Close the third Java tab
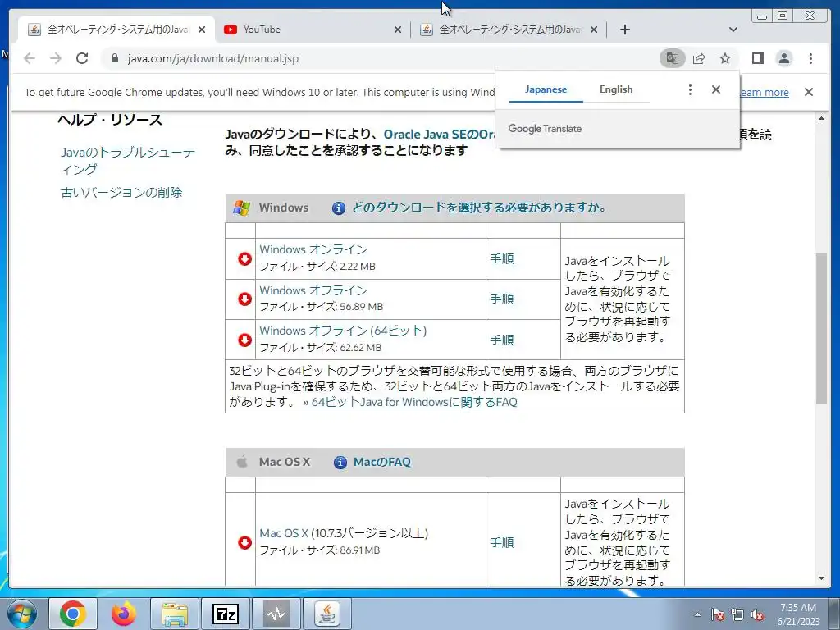 (x=594, y=30)
